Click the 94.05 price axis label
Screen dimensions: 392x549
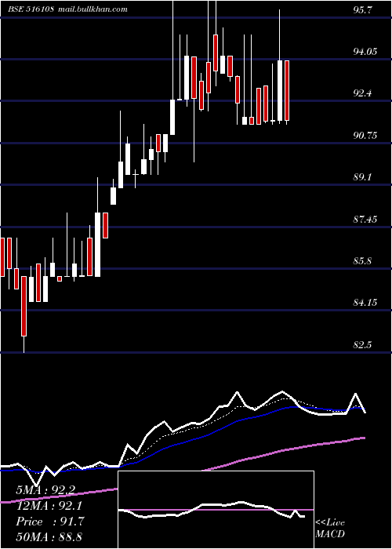365,52
